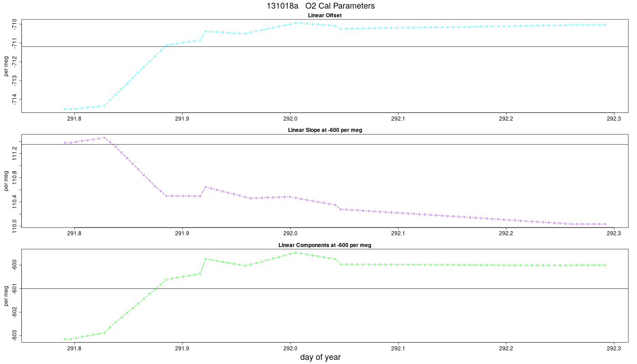Click the 292.0 x-axis label under Linear Offset plot
Viewport: 637px width, 364px height.
click(290, 119)
